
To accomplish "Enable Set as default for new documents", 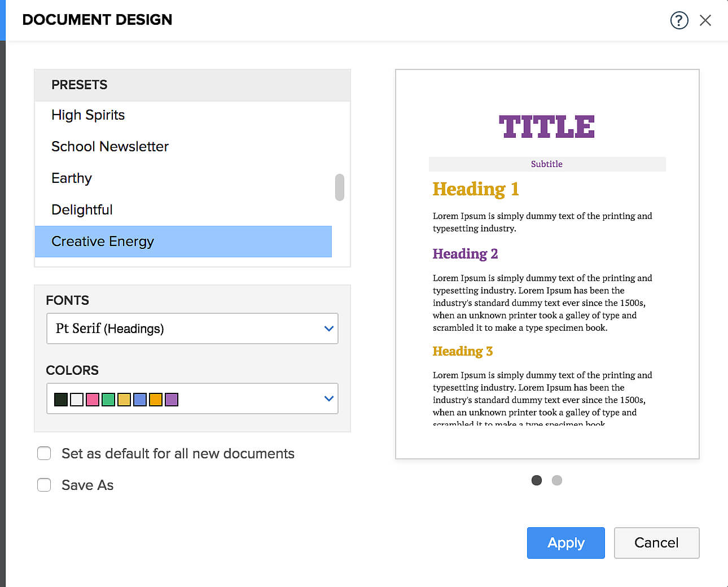I will (x=44, y=453).
